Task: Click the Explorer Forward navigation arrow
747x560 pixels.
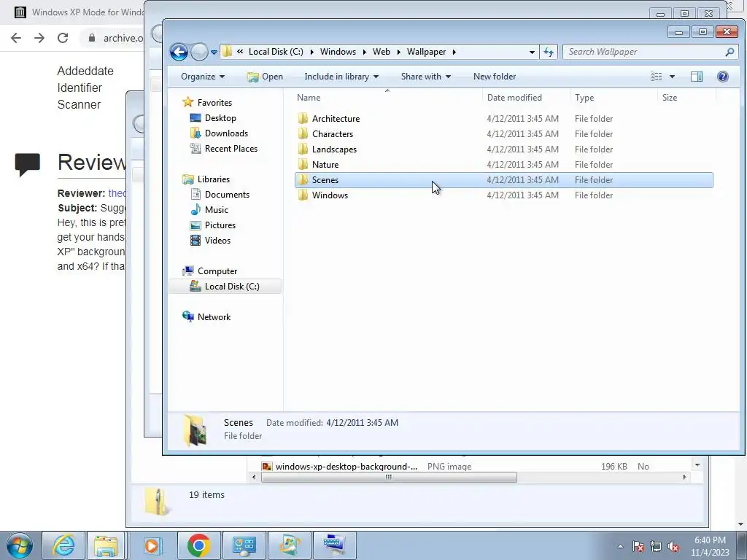Action: (199, 52)
